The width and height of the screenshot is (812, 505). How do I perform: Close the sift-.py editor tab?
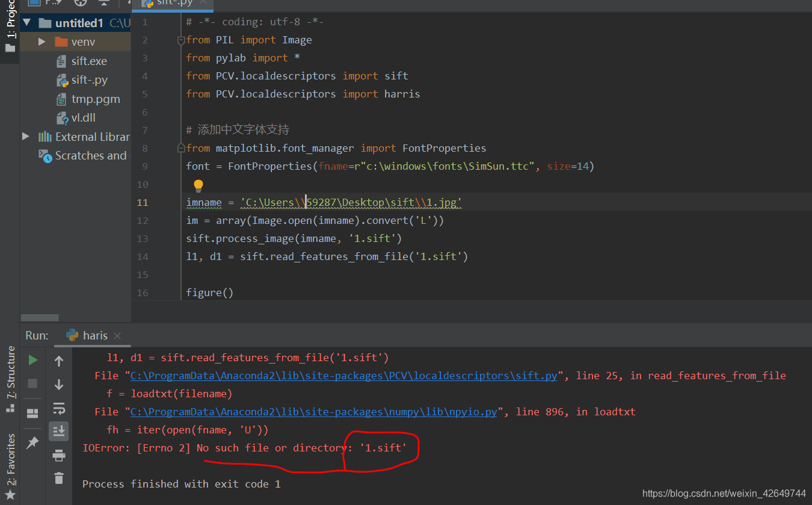point(203,2)
